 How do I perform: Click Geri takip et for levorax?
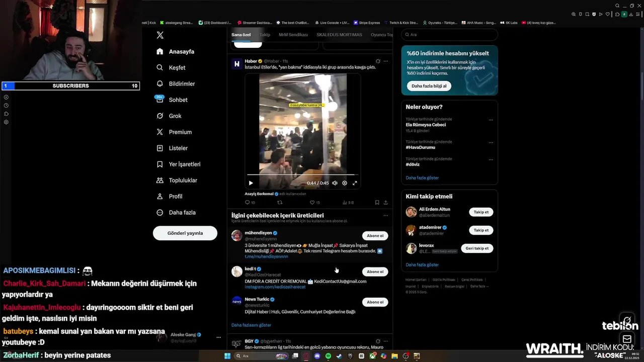477,248
